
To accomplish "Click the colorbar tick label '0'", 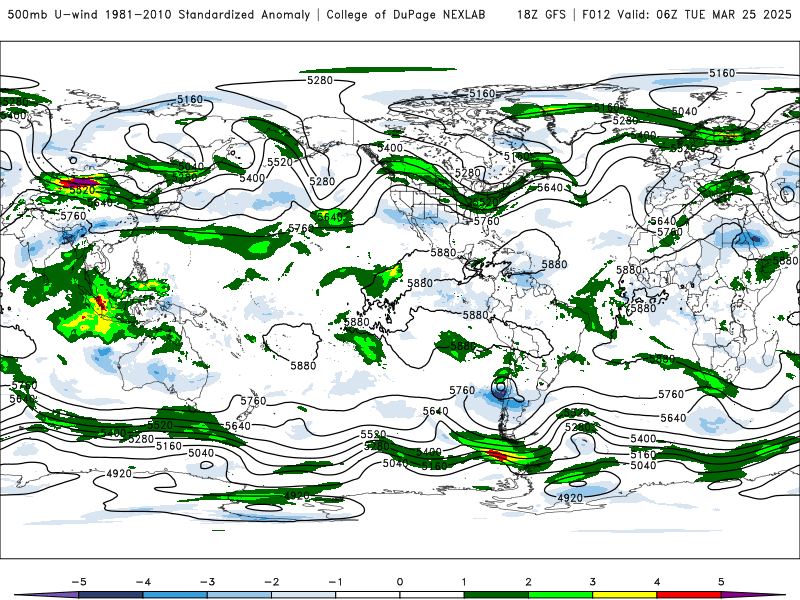I will tap(400, 582).
